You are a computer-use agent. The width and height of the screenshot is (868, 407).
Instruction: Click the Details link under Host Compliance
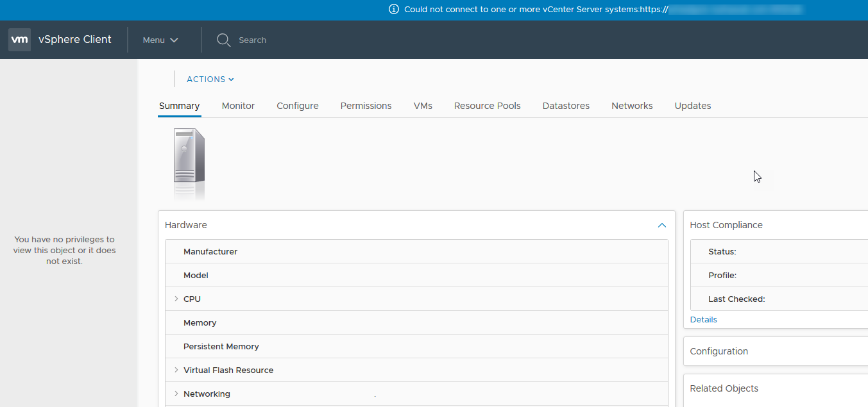[x=703, y=319]
